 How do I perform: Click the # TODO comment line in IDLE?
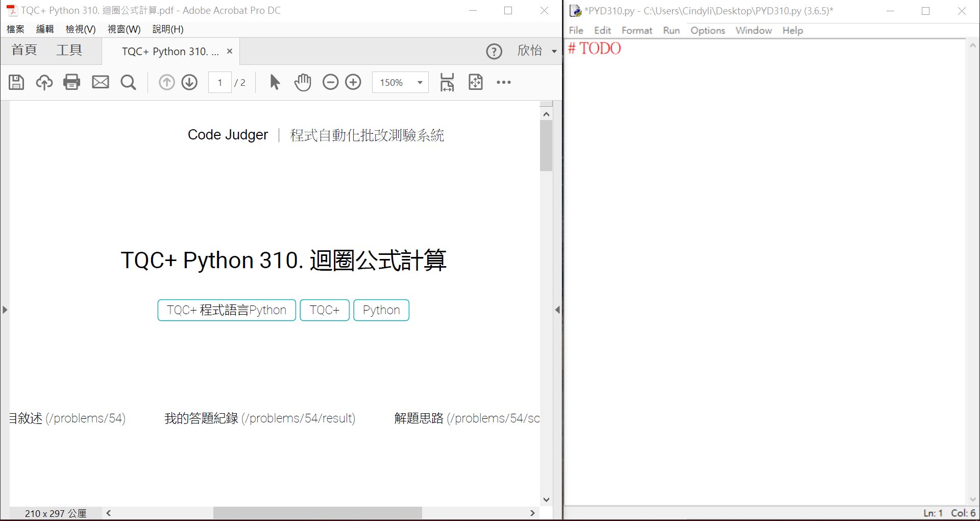595,49
